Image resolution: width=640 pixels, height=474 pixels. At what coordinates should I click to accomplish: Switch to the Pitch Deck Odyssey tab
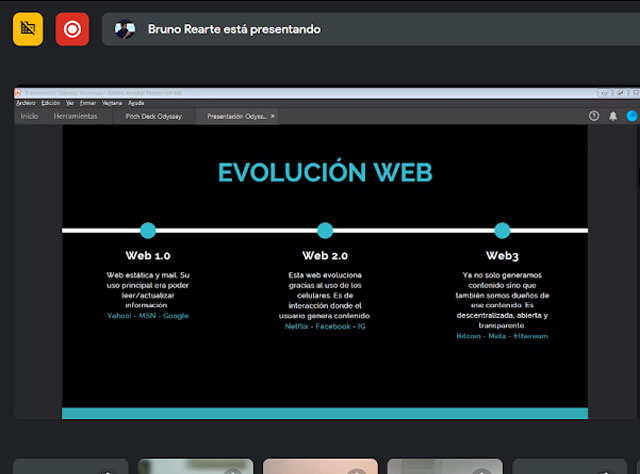click(153, 116)
